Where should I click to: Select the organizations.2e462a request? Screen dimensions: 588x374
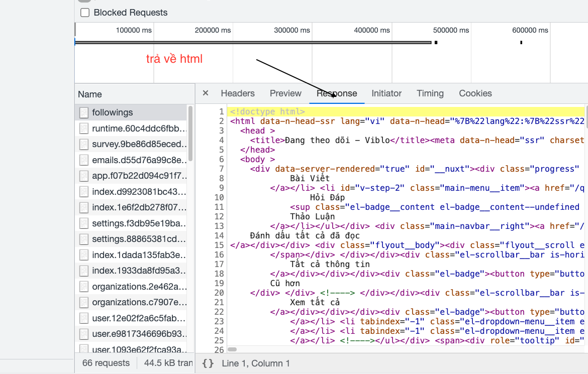[131, 286]
